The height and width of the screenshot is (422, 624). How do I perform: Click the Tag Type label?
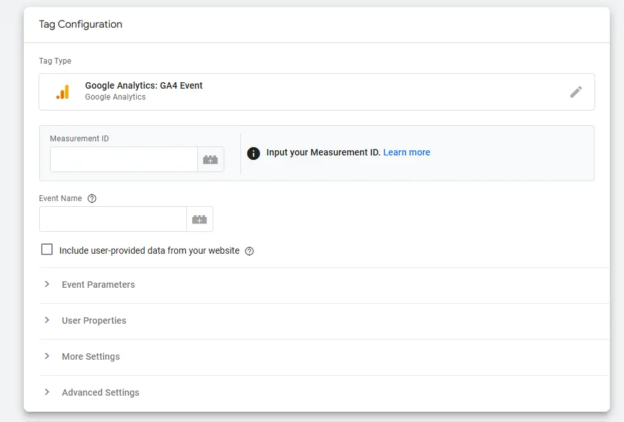click(x=55, y=61)
